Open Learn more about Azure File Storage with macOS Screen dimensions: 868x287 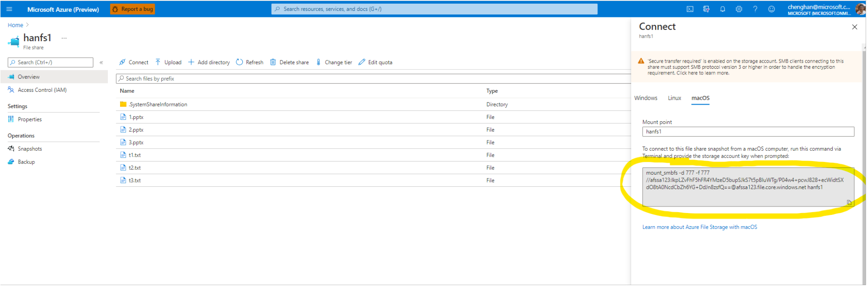click(700, 227)
